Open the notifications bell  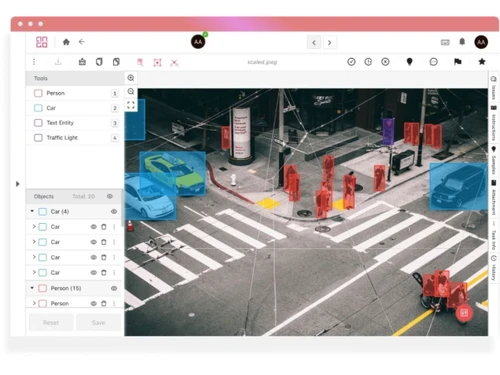462,42
